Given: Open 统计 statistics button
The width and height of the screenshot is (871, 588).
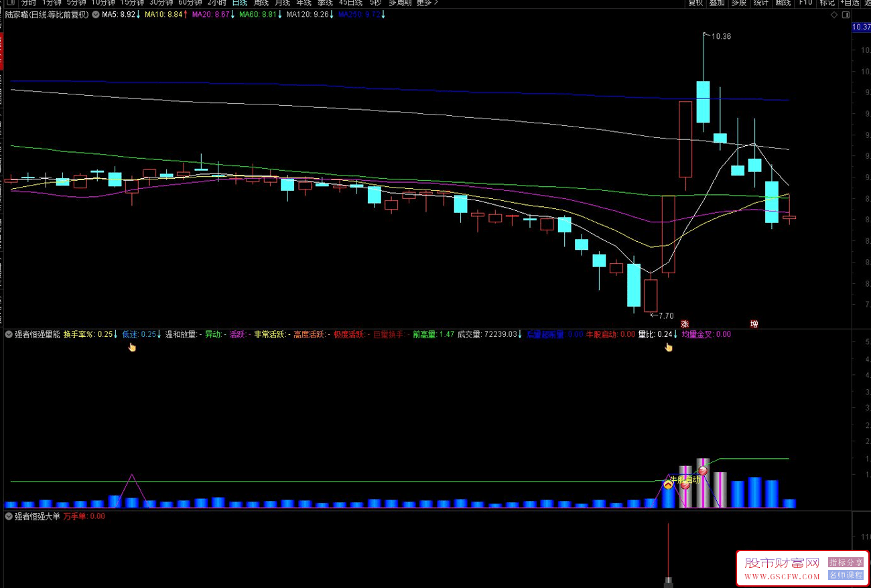Looking at the screenshot, I should (760, 3).
